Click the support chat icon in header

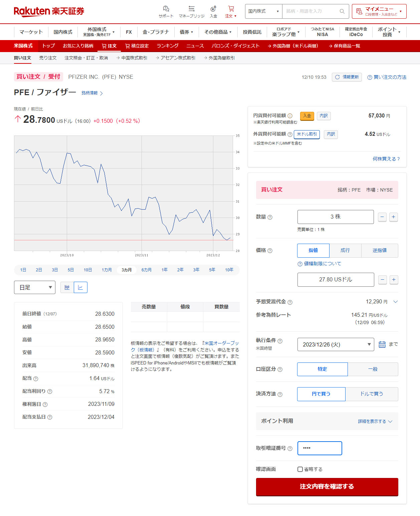(166, 9)
